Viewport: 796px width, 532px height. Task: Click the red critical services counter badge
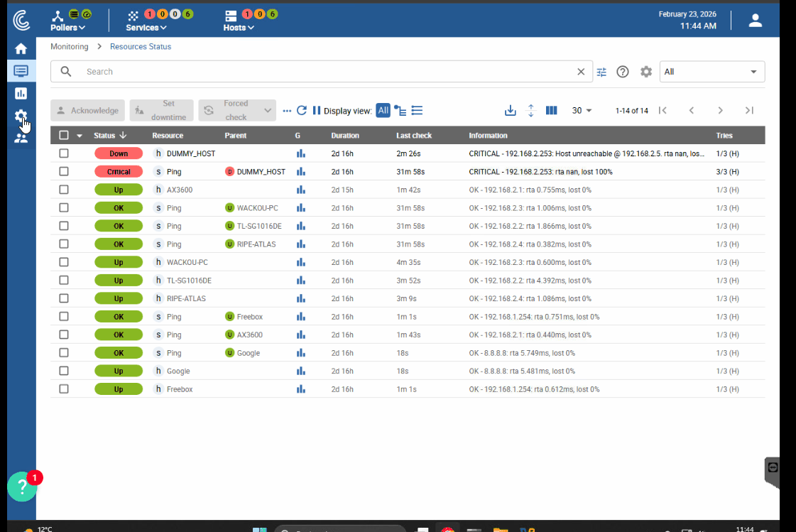point(149,13)
